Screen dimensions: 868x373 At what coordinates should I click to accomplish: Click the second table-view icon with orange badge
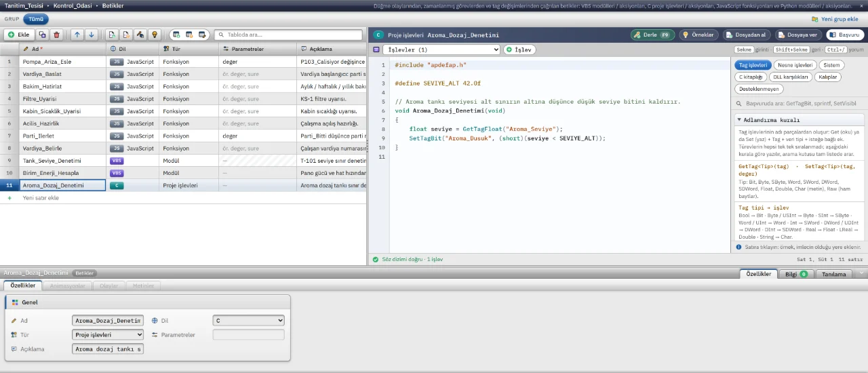(x=189, y=35)
